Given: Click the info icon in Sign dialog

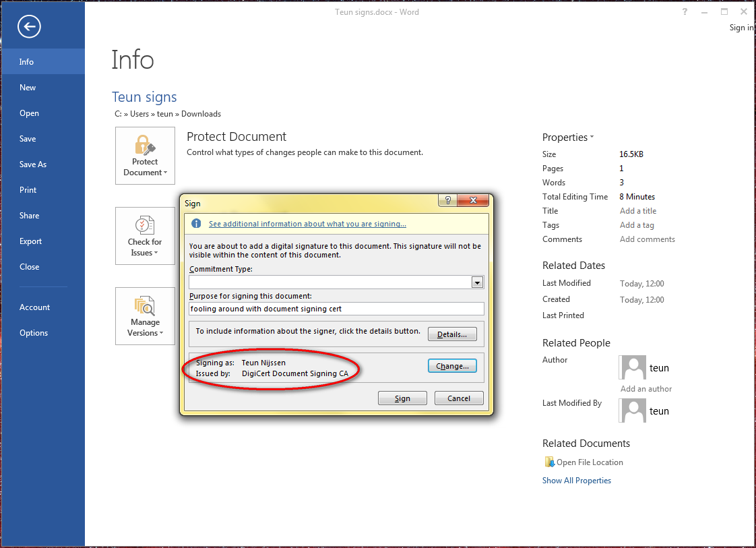Looking at the screenshot, I should click(196, 224).
